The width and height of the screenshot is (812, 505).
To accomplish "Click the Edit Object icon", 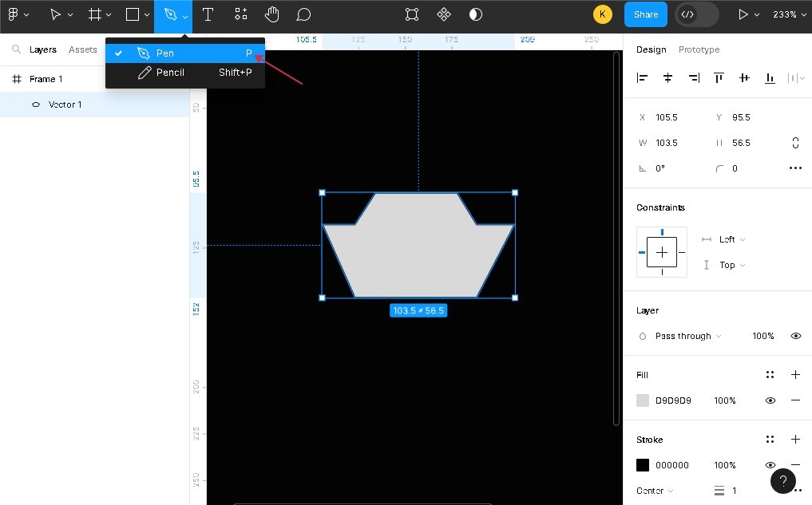I will click(x=412, y=14).
